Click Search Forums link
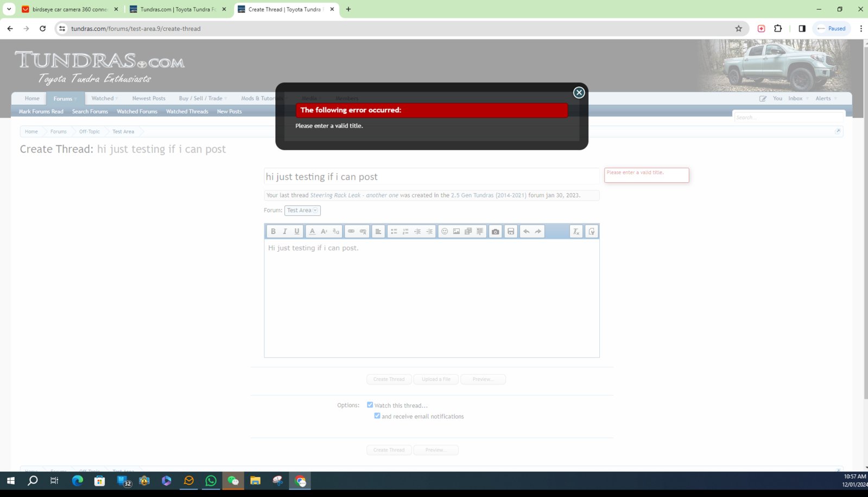 coord(90,112)
